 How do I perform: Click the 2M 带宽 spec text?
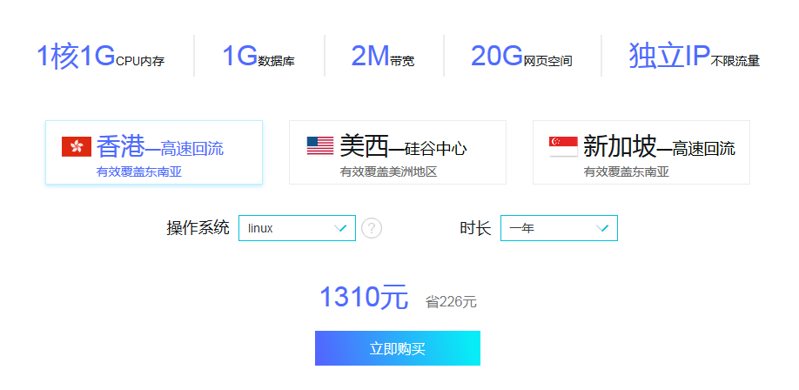[383, 56]
